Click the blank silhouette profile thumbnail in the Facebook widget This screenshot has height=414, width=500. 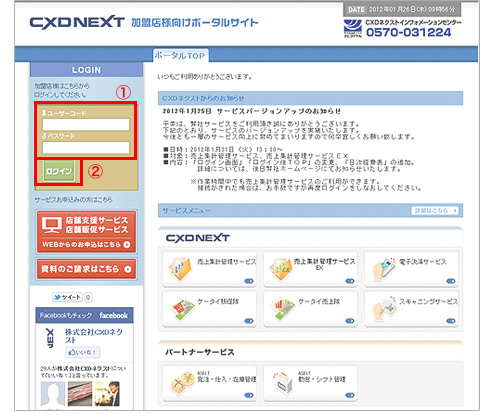(53, 394)
